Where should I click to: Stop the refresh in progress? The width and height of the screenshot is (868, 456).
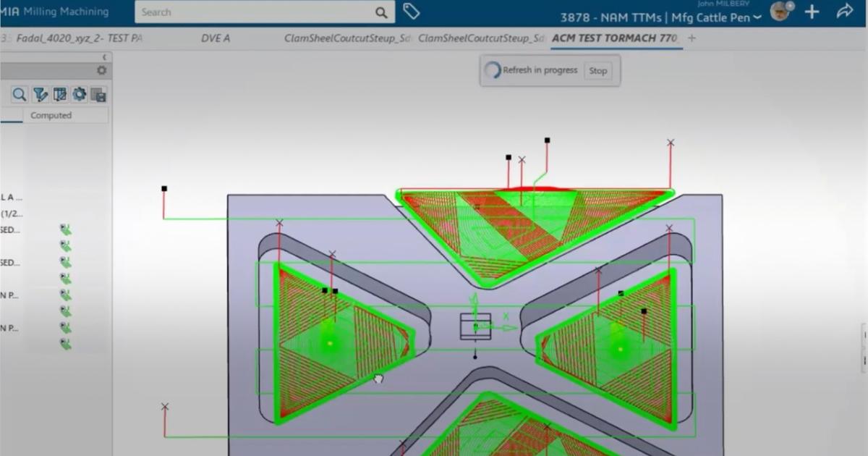tap(598, 71)
